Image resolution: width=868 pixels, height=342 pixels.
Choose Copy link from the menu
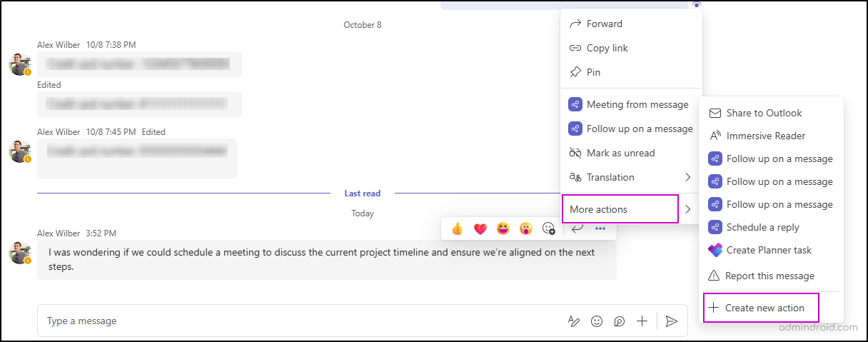pos(607,48)
